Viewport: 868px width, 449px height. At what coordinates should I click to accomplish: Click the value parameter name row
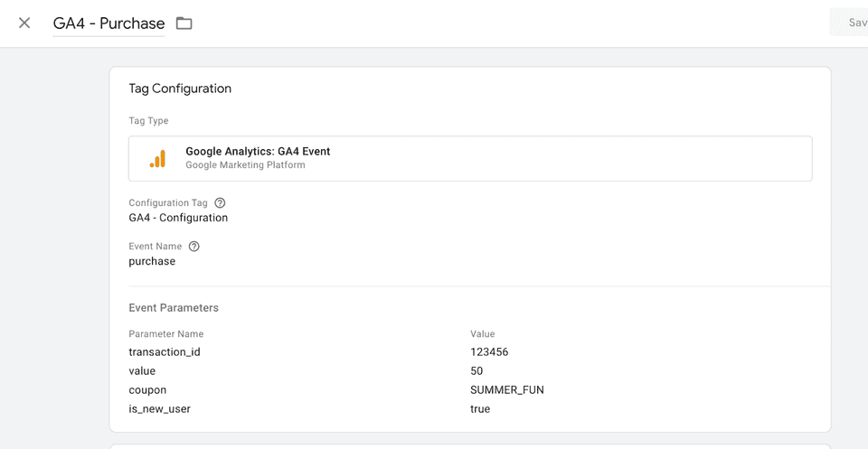(x=142, y=371)
